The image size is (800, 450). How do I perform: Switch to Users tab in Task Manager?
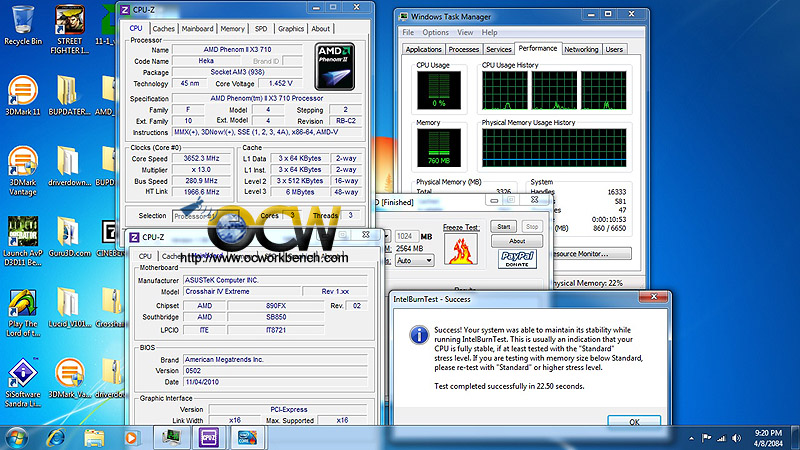click(x=614, y=49)
